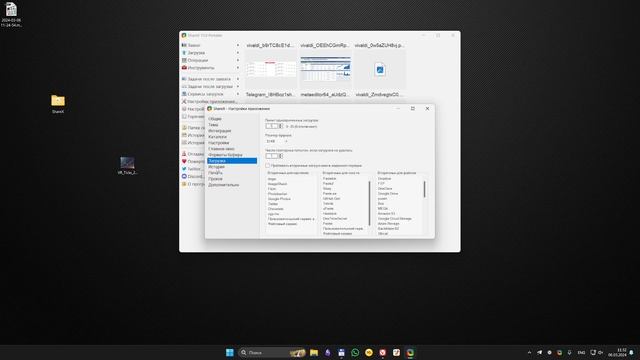Select the first vivaldi screenshot thumbnail

coord(270,69)
